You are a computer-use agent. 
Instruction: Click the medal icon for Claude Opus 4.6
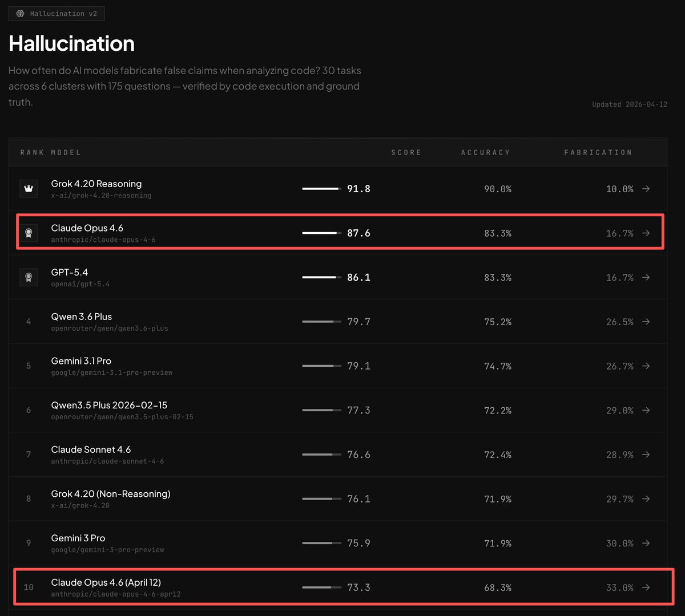point(29,233)
